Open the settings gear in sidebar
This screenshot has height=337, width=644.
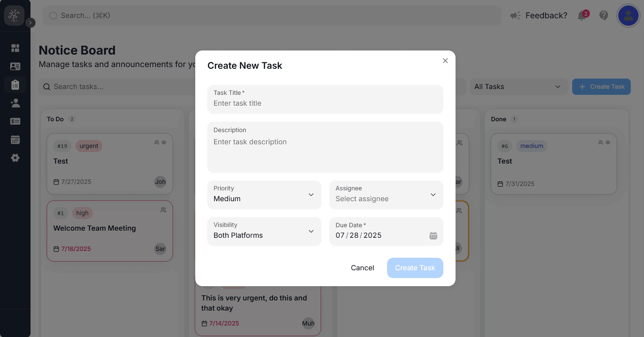(15, 158)
